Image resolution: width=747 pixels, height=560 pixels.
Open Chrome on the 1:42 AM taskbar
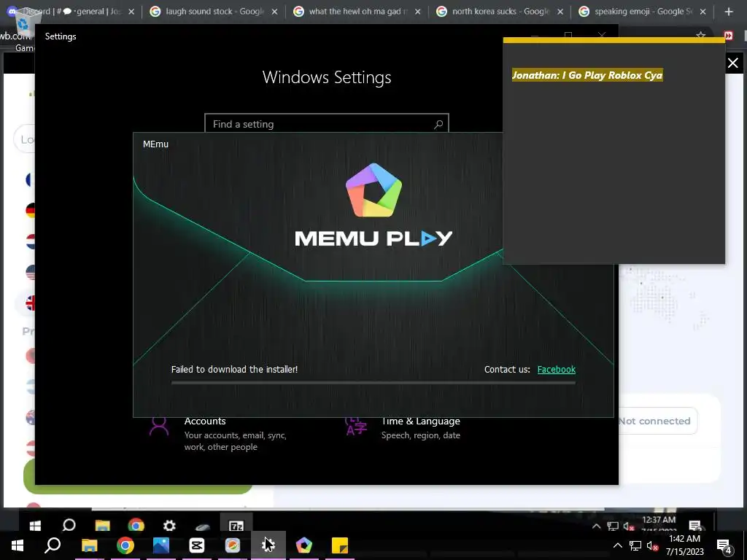click(x=125, y=545)
